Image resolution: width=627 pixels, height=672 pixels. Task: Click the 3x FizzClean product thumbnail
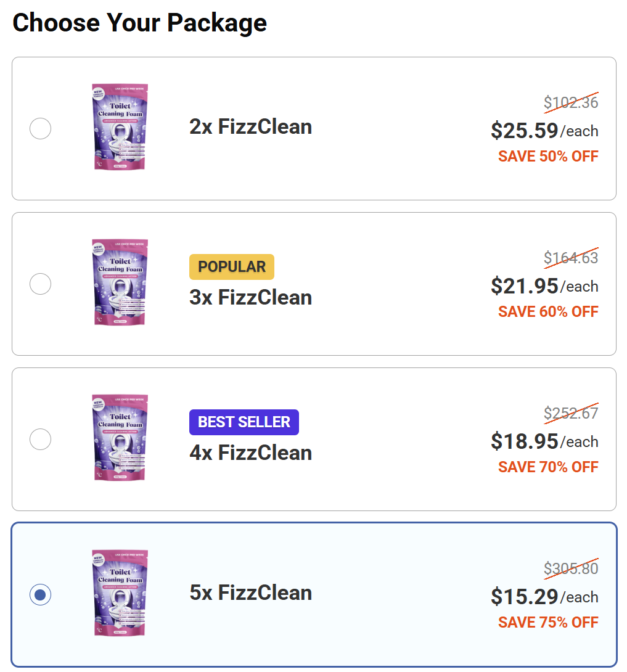[119, 283]
